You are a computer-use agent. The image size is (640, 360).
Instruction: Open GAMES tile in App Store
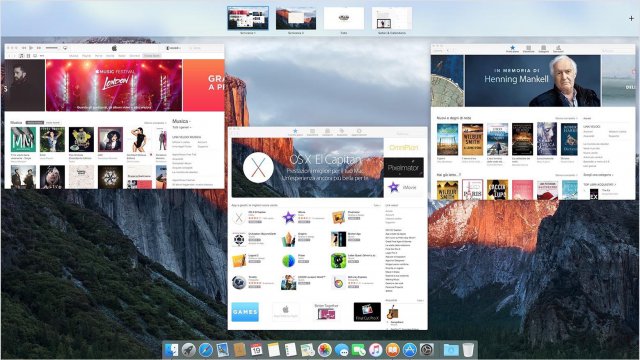(x=245, y=312)
